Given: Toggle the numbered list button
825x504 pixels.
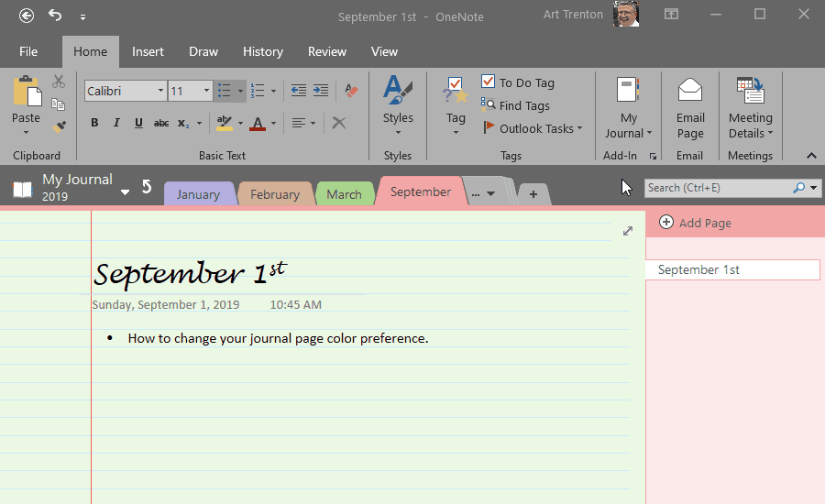Looking at the screenshot, I should click(x=258, y=91).
